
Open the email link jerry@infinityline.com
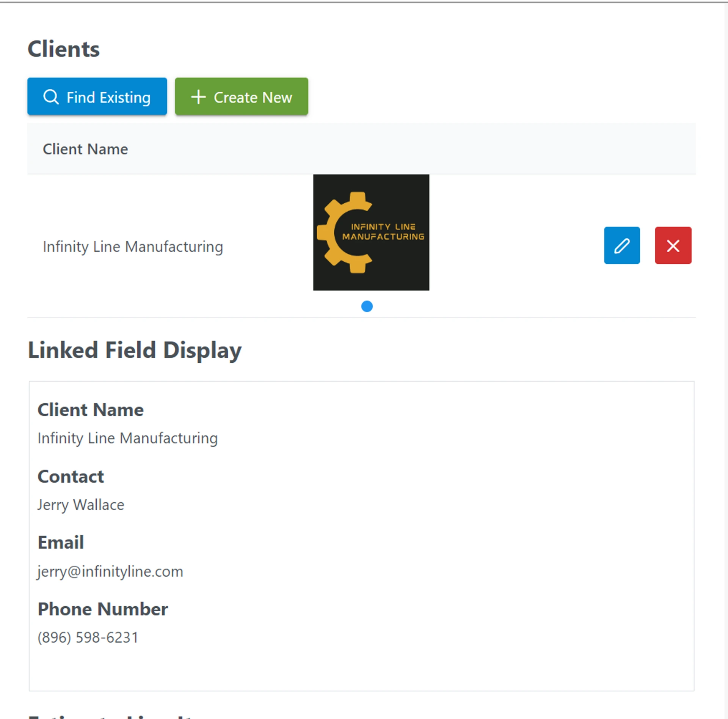tap(110, 571)
